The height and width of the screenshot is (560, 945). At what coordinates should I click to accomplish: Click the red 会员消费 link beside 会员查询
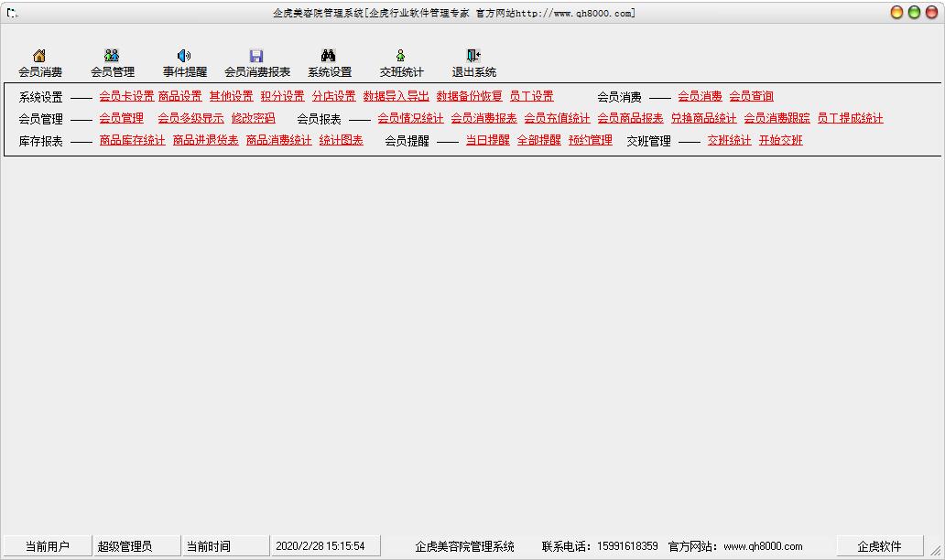point(700,96)
